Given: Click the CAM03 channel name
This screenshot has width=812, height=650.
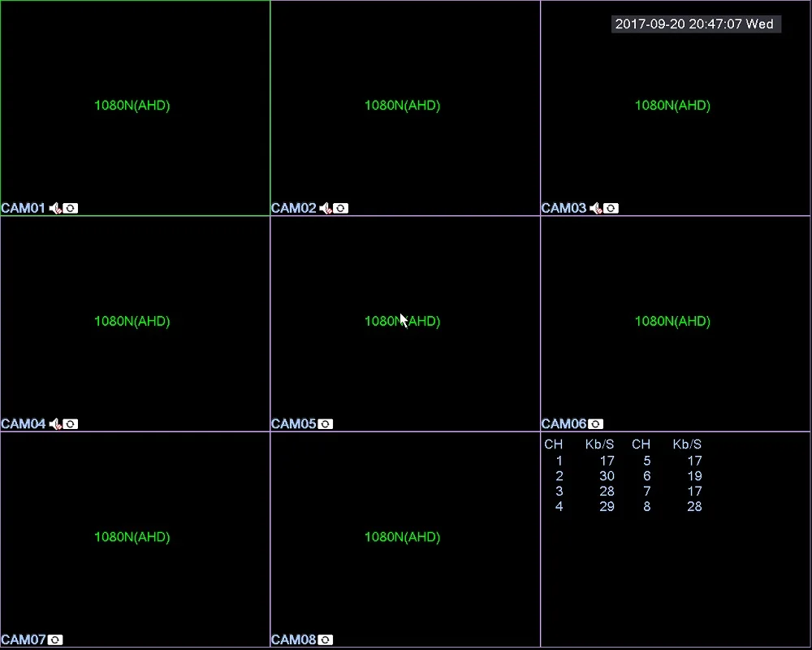Looking at the screenshot, I should coord(564,208).
